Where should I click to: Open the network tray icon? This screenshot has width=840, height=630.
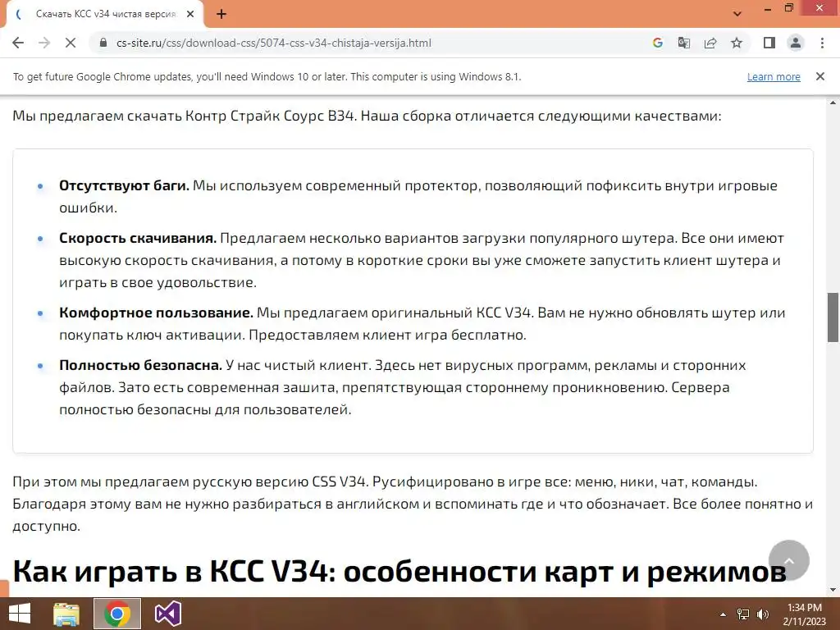743,614
